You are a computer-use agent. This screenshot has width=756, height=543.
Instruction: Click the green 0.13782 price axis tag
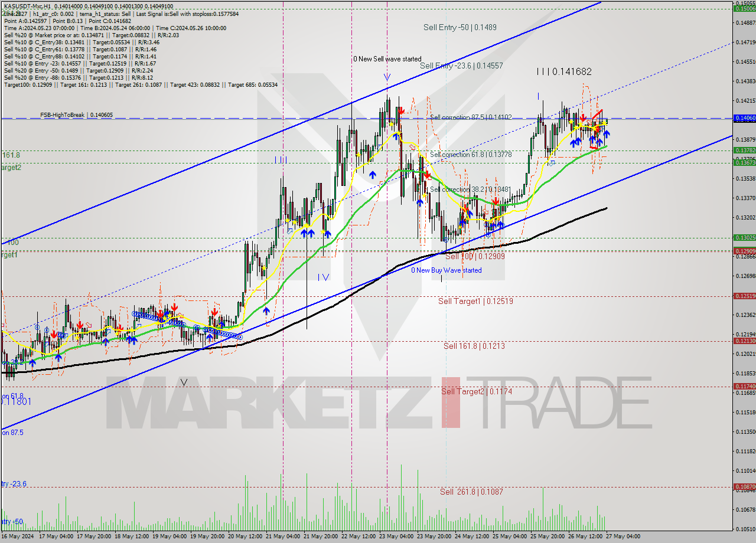(x=744, y=150)
